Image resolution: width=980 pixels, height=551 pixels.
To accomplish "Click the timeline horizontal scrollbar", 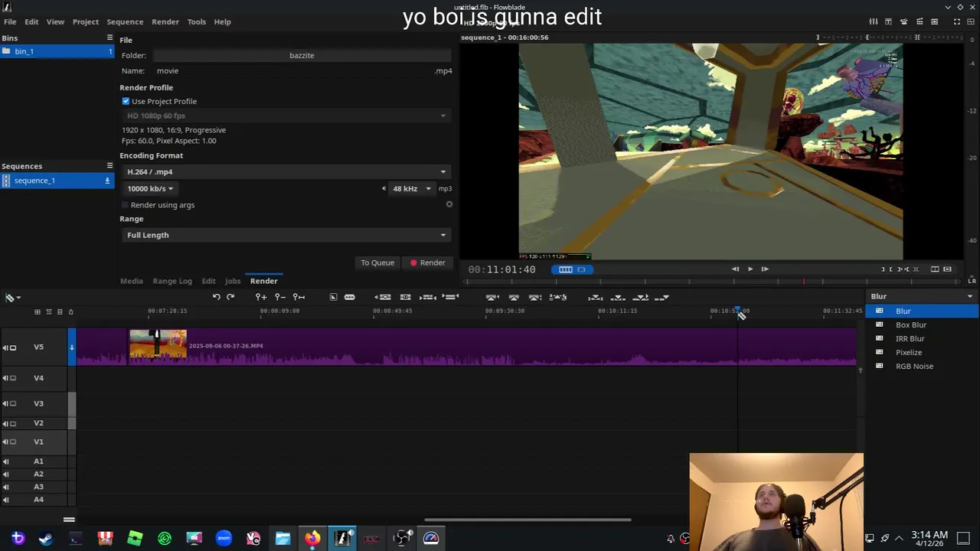I will coord(528,520).
